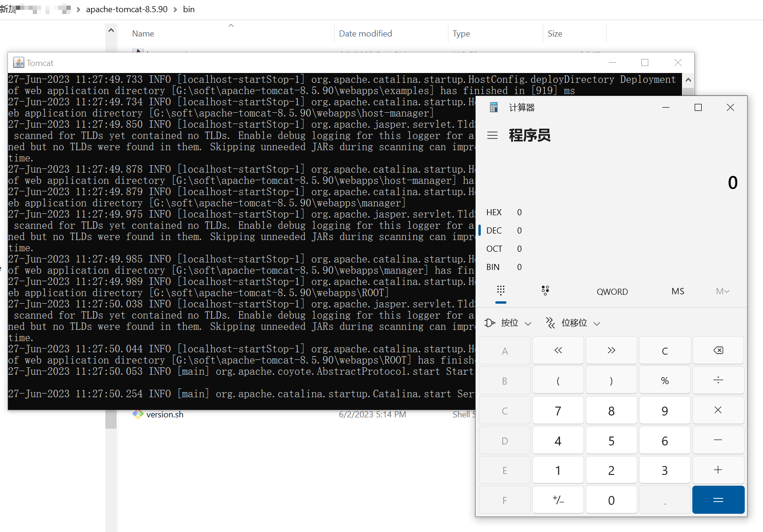This screenshot has height=532, width=763.
Task: Minimize the calculator window
Action: click(x=666, y=108)
